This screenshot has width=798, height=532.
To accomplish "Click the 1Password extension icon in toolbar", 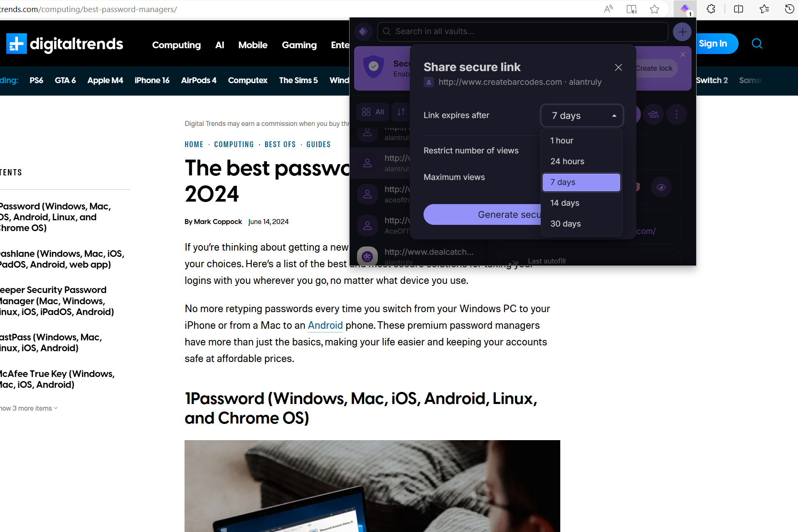I will click(683, 9).
